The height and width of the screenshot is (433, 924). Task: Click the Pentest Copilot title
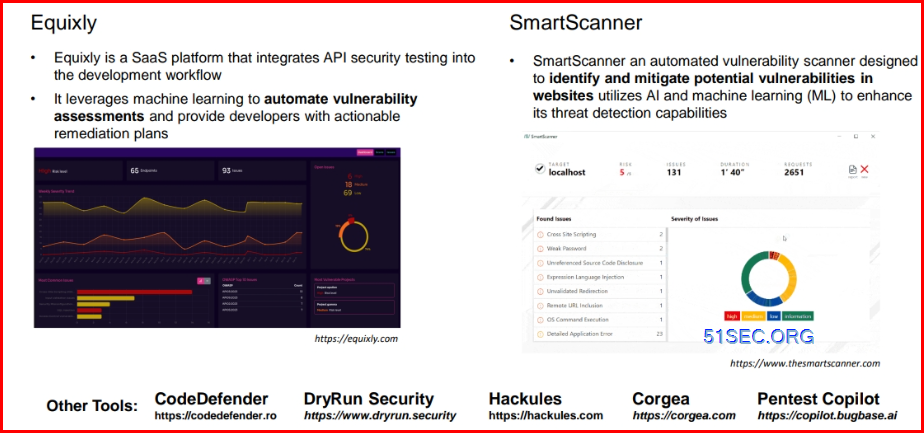pyautogui.click(x=819, y=399)
